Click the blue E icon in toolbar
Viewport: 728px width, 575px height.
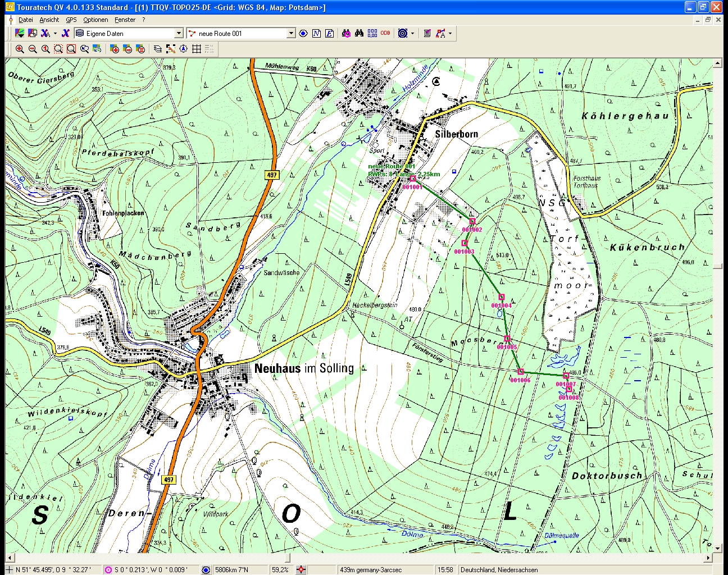[329, 34]
